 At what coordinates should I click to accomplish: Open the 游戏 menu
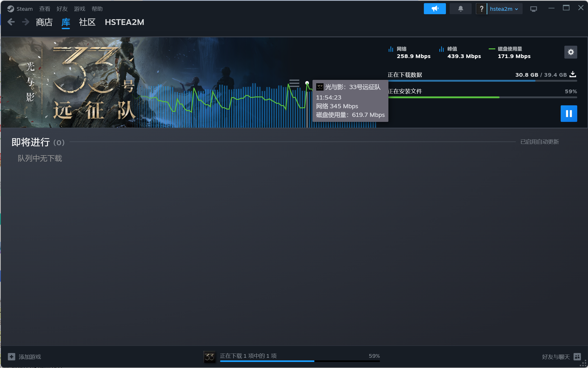[x=80, y=9]
